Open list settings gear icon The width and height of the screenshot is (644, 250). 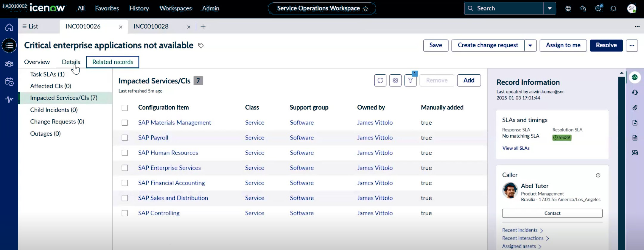pyautogui.click(x=395, y=80)
